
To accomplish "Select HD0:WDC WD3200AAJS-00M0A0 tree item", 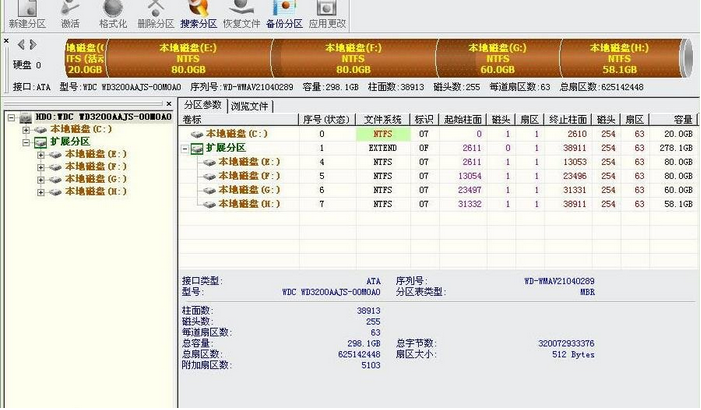I will pyautogui.click(x=103, y=117).
